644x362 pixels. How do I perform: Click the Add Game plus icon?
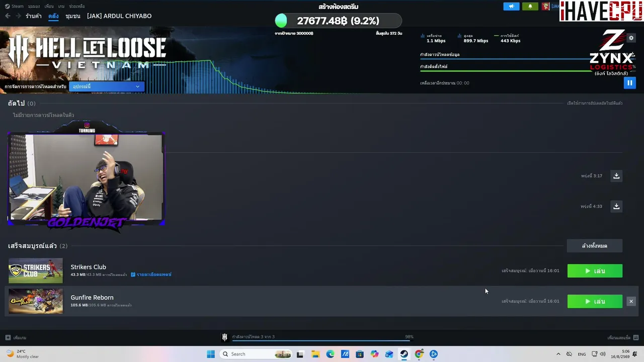pyautogui.click(x=8, y=337)
